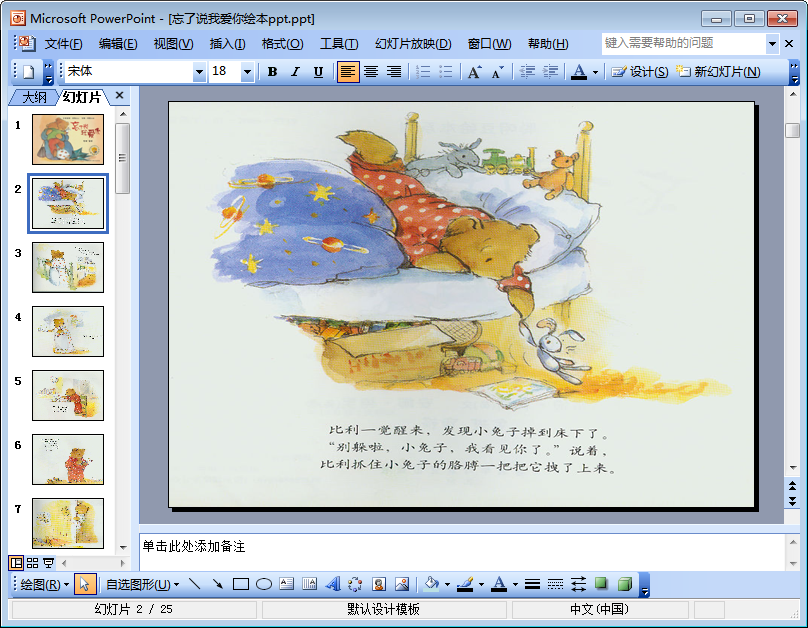This screenshot has width=808, height=628.
Task: Open the font size dropdown
Action: pyautogui.click(x=247, y=72)
